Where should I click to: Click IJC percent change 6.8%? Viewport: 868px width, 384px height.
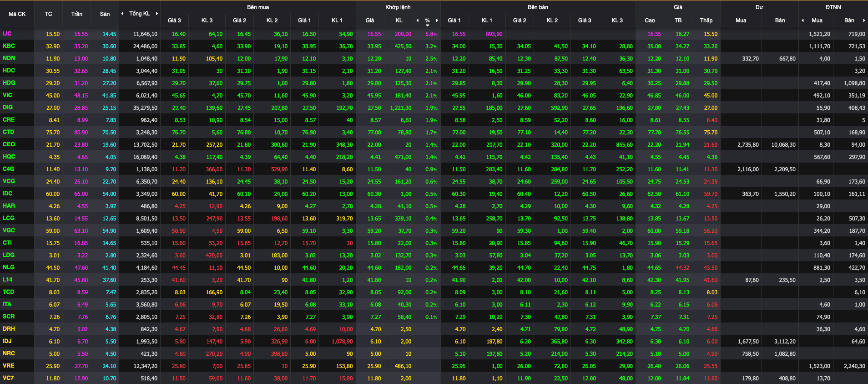click(431, 34)
